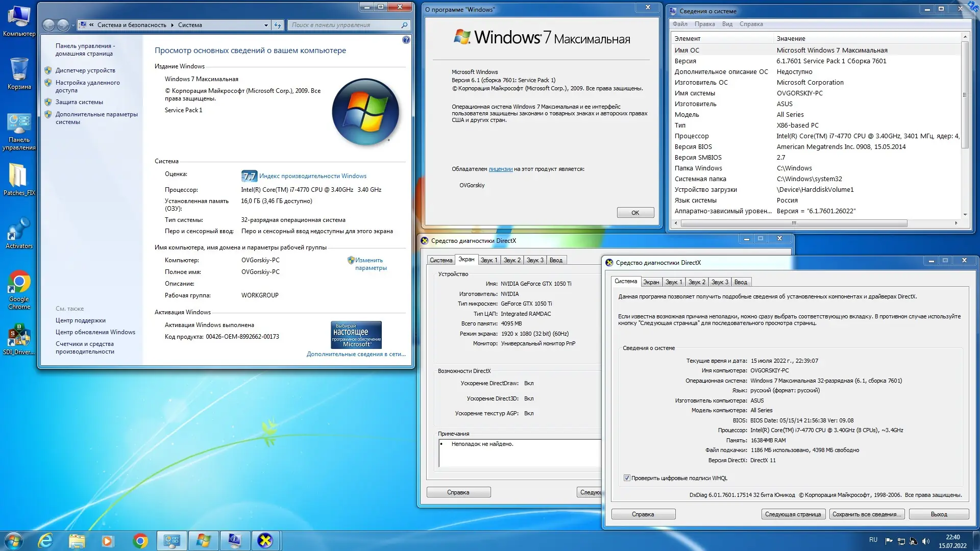
Task: Open the Вид menu in system info
Action: [x=727, y=24]
